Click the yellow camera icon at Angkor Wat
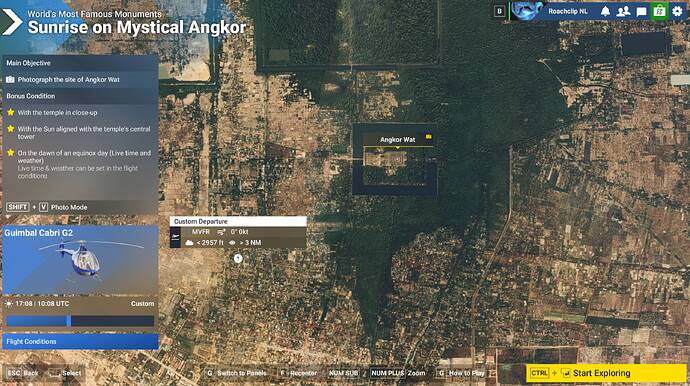This screenshot has width=690, height=386. (428, 137)
